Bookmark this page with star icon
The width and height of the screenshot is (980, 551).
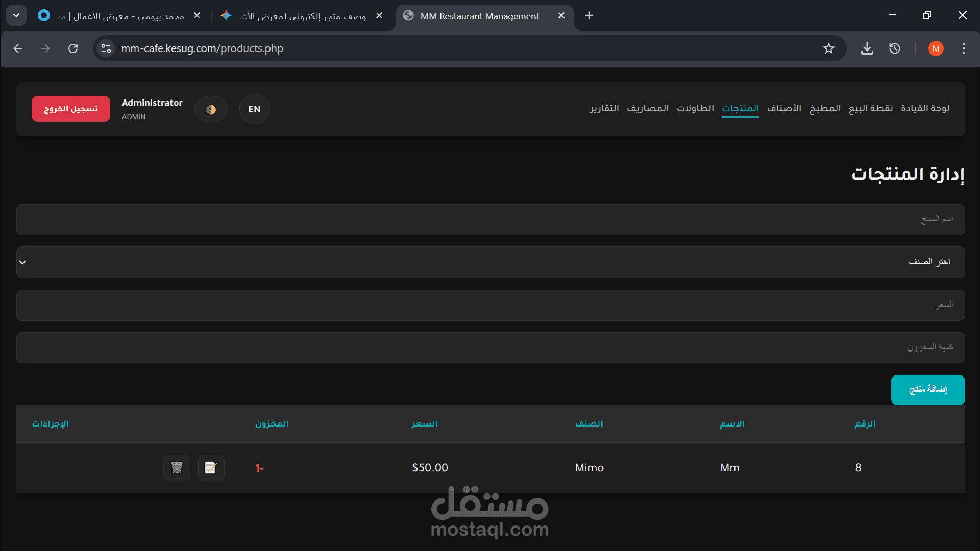[x=828, y=48]
